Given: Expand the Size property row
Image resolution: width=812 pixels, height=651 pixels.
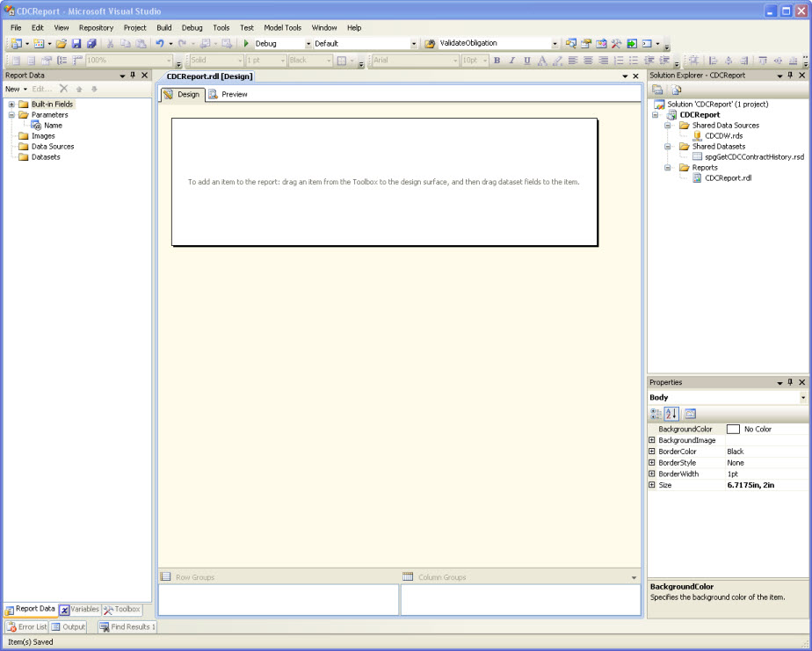Looking at the screenshot, I should click(x=652, y=485).
